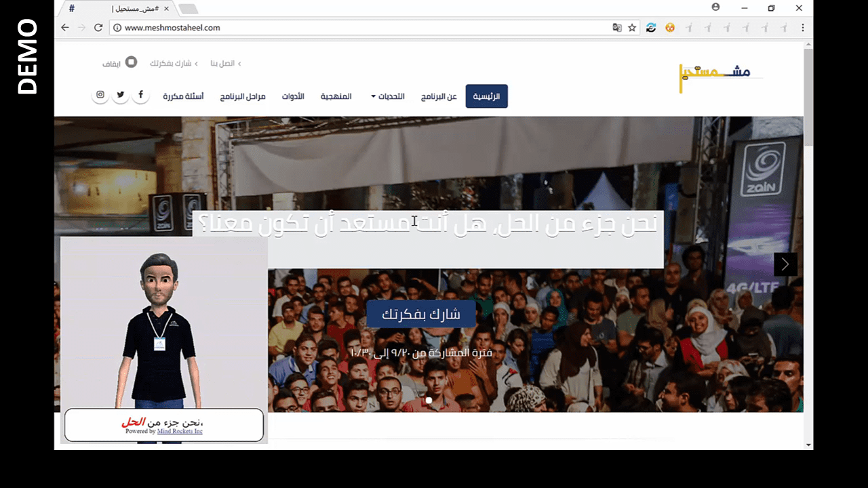868x488 pixels.
Task: Open the Facebook social icon
Action: coord(141,95)
